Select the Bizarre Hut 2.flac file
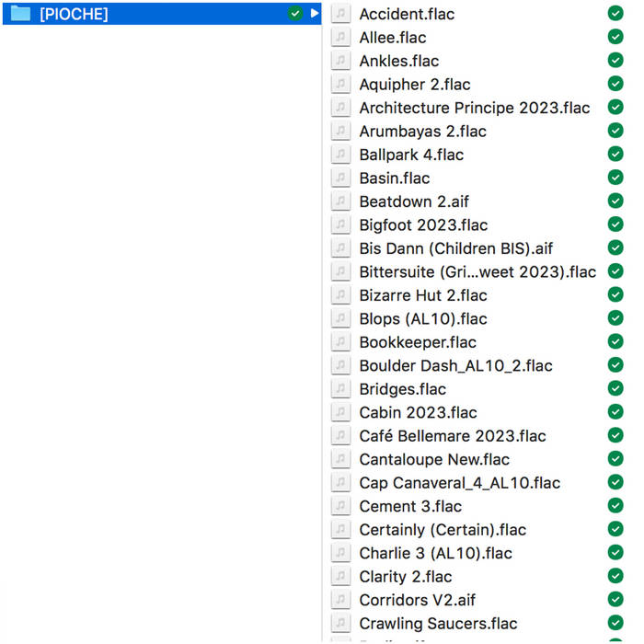Image resolution: width=644 pixels, height=644 pixels. [x=422, y=295]
